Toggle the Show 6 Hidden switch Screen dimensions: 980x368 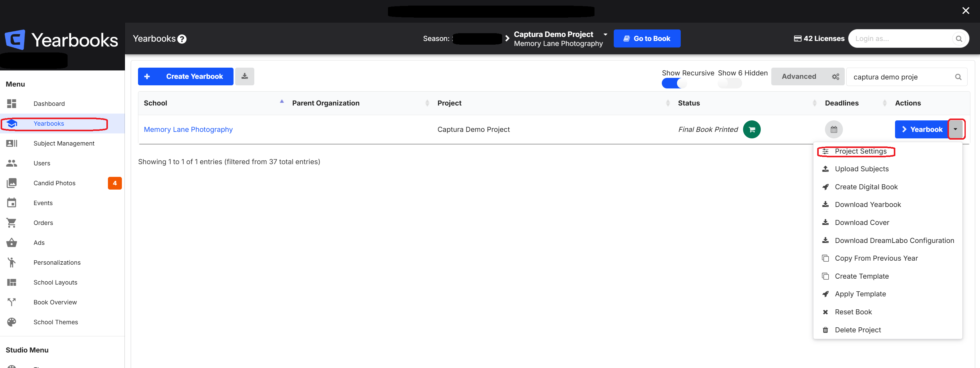click(730, 83)
